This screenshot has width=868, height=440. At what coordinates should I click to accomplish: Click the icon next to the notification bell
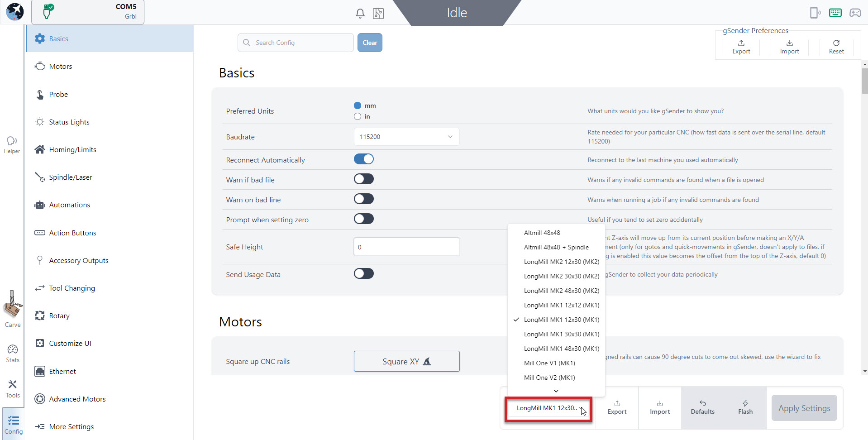coord(378,14)
